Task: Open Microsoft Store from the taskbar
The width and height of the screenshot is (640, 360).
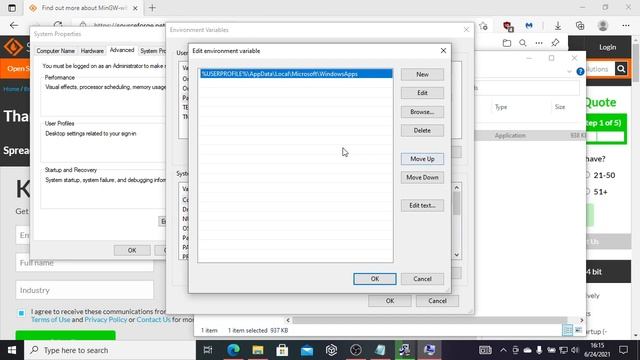Action: (x=282, y=350)
